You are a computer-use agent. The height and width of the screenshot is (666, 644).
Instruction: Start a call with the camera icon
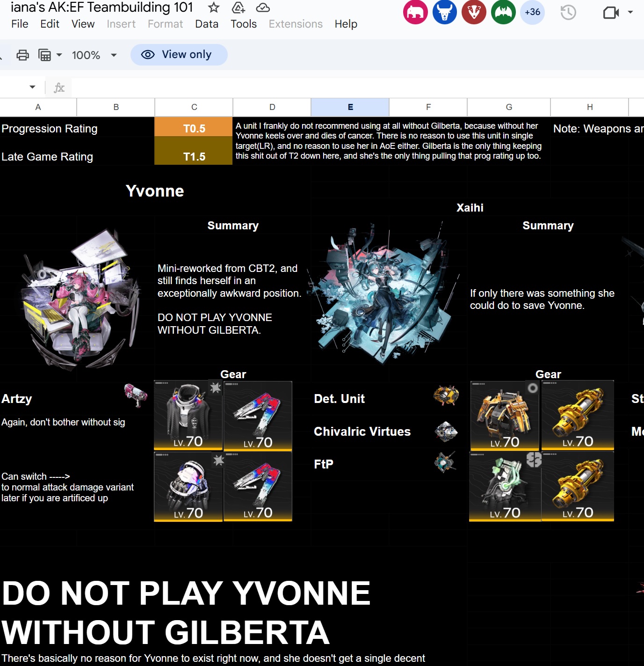coord(611,13)
